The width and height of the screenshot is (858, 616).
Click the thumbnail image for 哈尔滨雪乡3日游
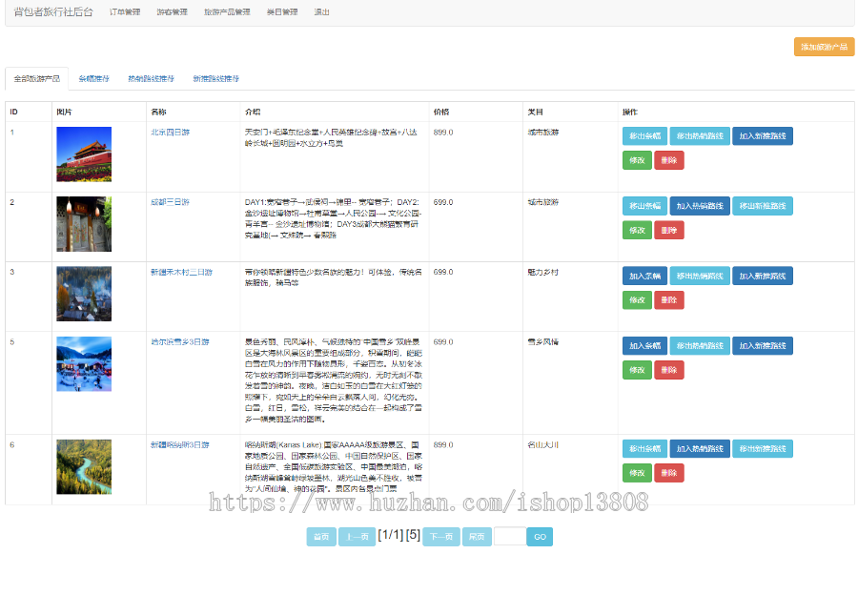coord(84,364)
